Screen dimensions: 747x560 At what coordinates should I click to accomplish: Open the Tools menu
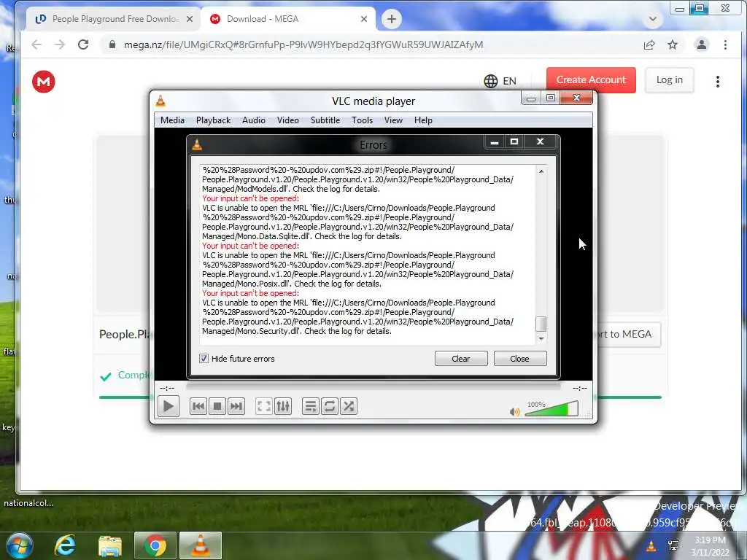point(362,120)
